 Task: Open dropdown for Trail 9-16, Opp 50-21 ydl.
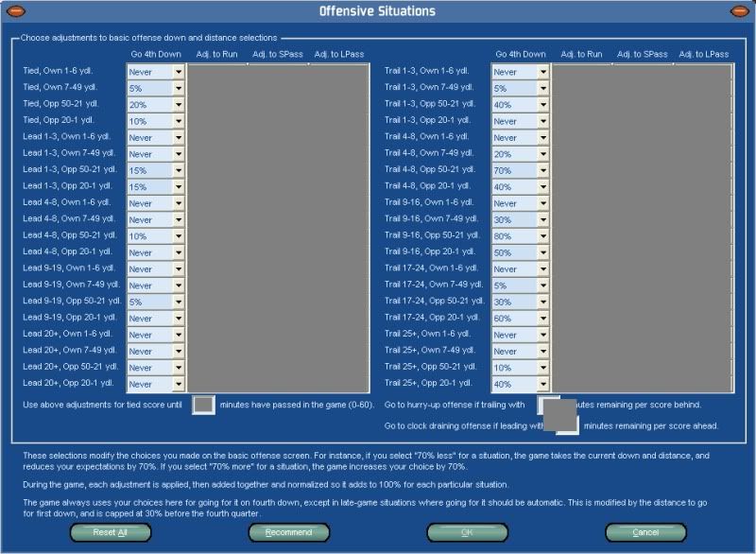tap(542, 236)
